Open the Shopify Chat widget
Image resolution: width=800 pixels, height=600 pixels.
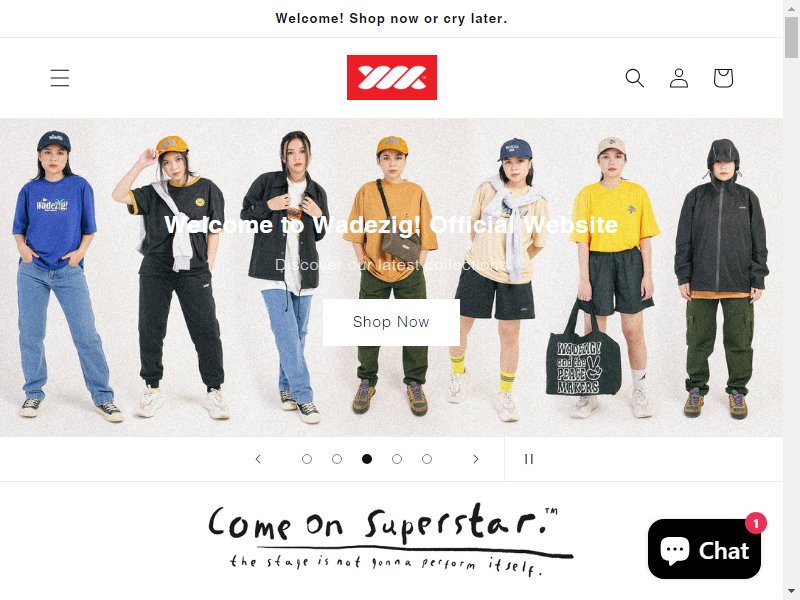click(704, 549)
